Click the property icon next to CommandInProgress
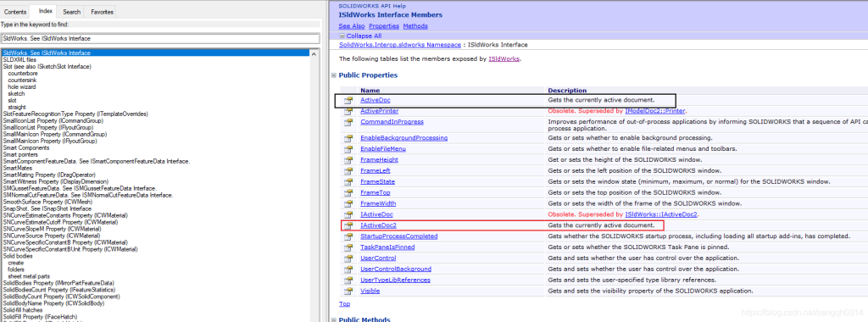 point(348,122)
